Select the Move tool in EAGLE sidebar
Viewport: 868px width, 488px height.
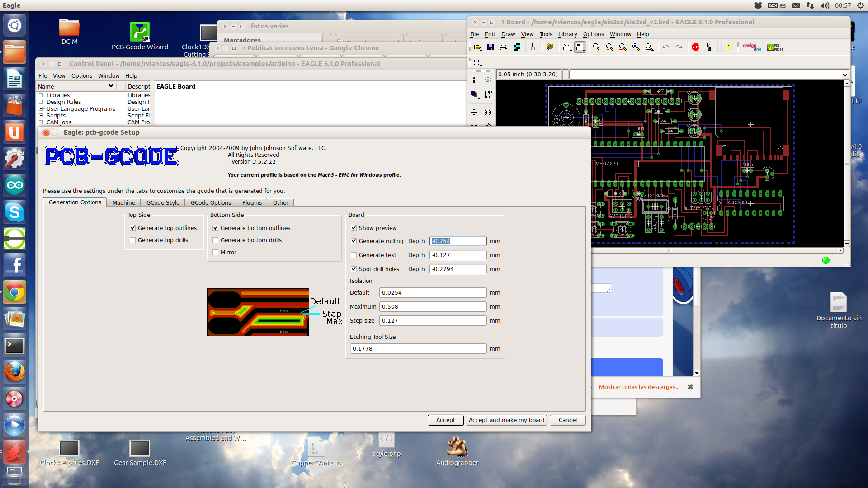pos(474,112)
